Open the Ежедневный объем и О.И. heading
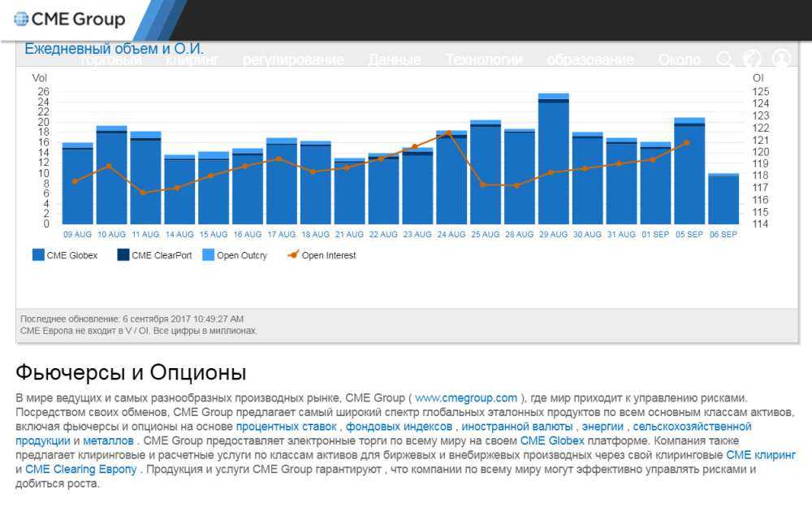812x512 pixels. click(114, 49)
